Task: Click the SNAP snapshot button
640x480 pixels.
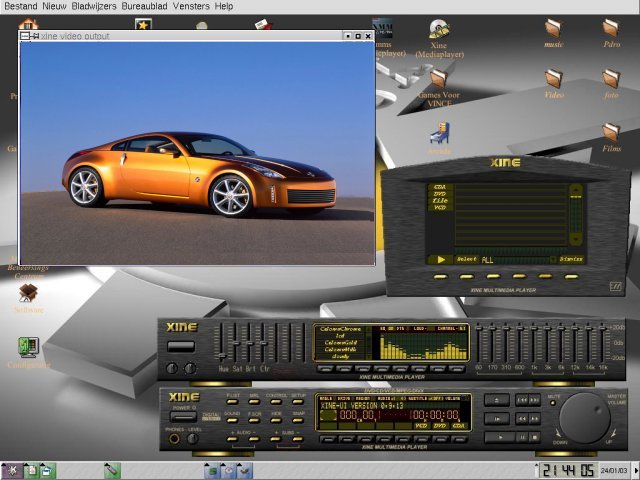Action: [x=298, y=420]
